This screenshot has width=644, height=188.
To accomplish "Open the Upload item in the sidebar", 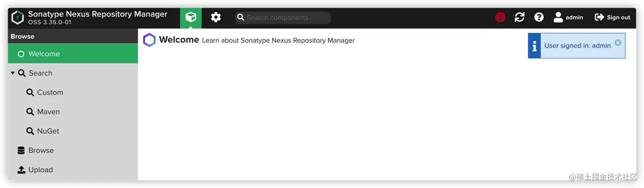I will point(40,170).
